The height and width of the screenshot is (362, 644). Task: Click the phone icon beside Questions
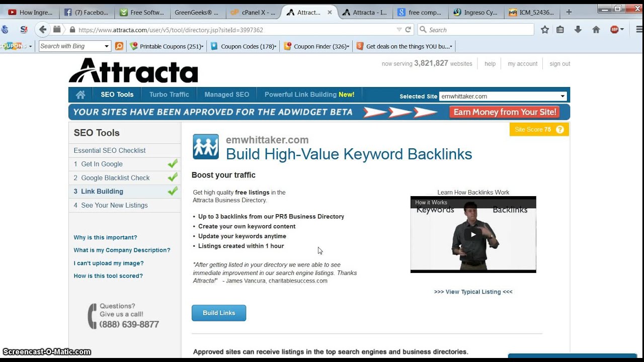tap(92, 316)
